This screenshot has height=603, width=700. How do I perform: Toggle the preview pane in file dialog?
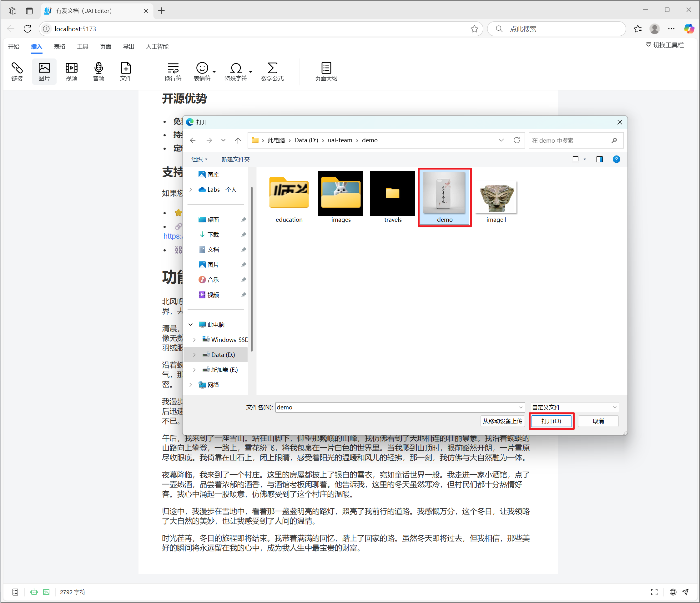(600, 159)
